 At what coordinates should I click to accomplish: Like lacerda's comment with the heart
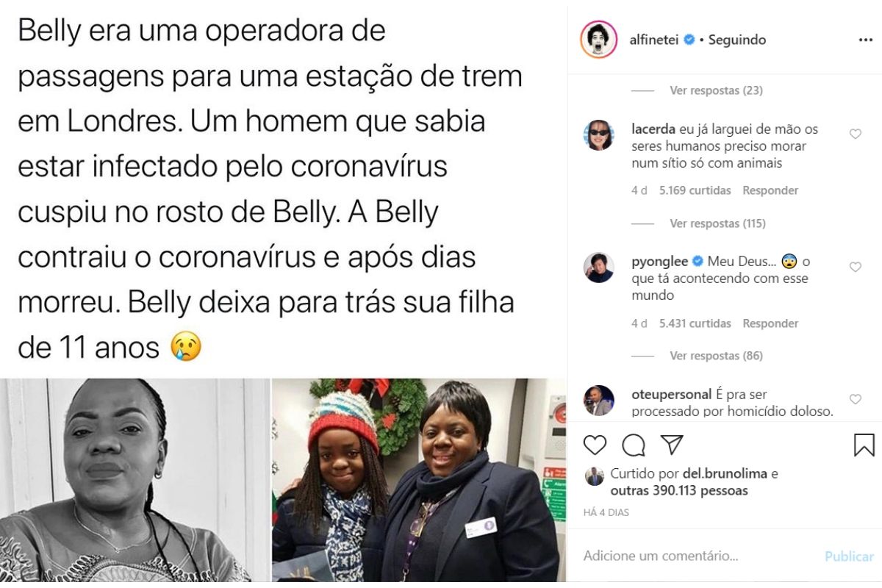point(855,134)
